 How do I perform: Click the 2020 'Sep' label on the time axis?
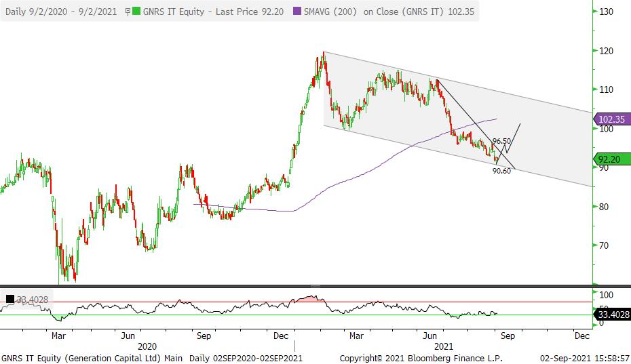pos(204,336)
